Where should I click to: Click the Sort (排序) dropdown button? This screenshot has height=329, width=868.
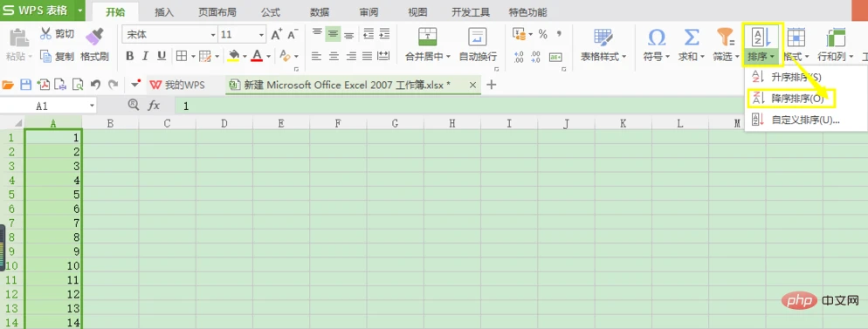click(761, 45)
